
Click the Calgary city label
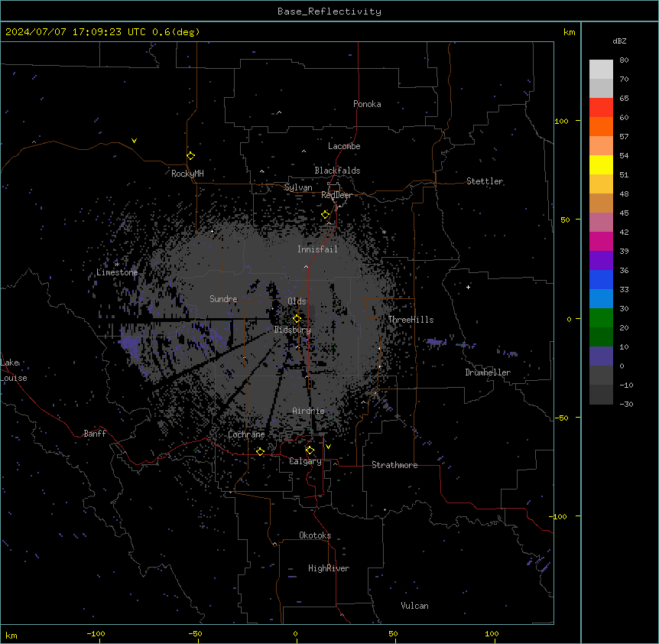tap(306, 461)
